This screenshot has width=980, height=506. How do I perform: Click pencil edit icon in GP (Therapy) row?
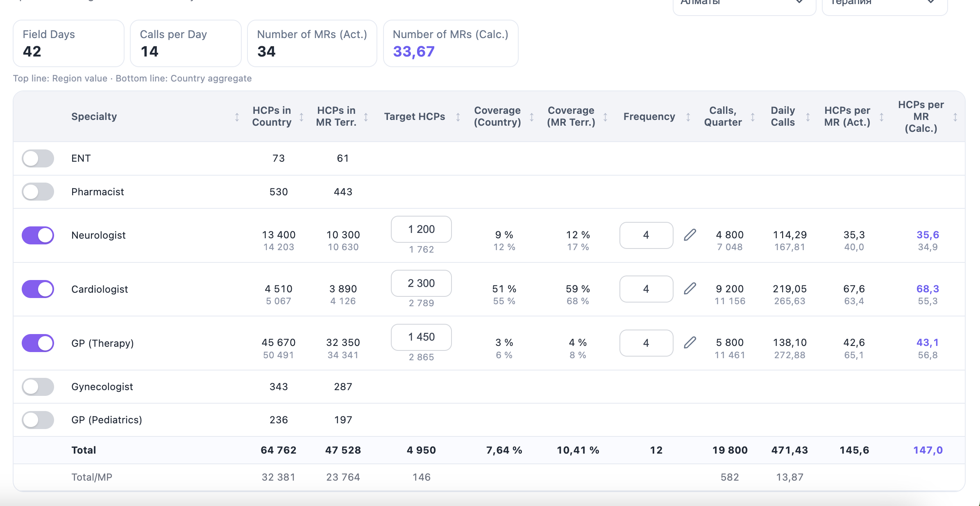coord(690,343)
